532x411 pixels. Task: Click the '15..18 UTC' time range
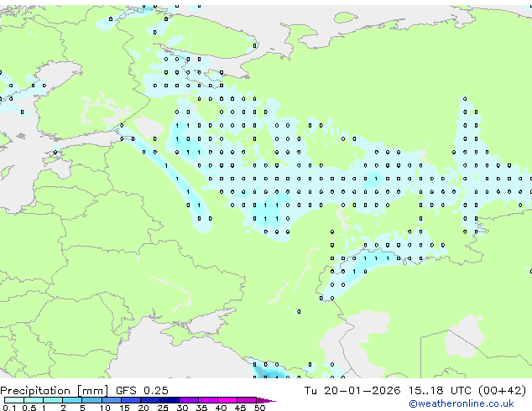pos(440,391)
